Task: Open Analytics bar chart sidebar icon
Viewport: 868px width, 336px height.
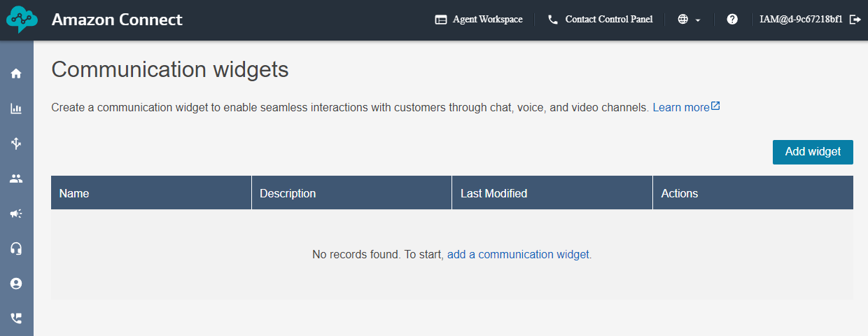Action: pos(16,108)
